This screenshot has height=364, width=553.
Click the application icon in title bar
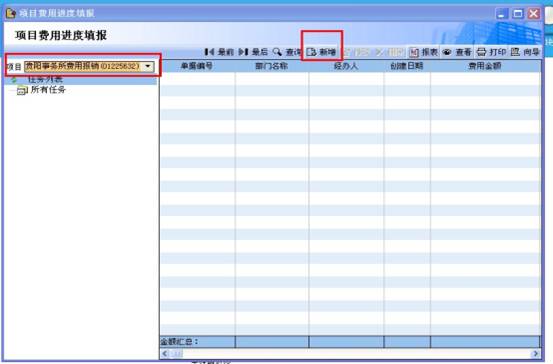[11, 13]
